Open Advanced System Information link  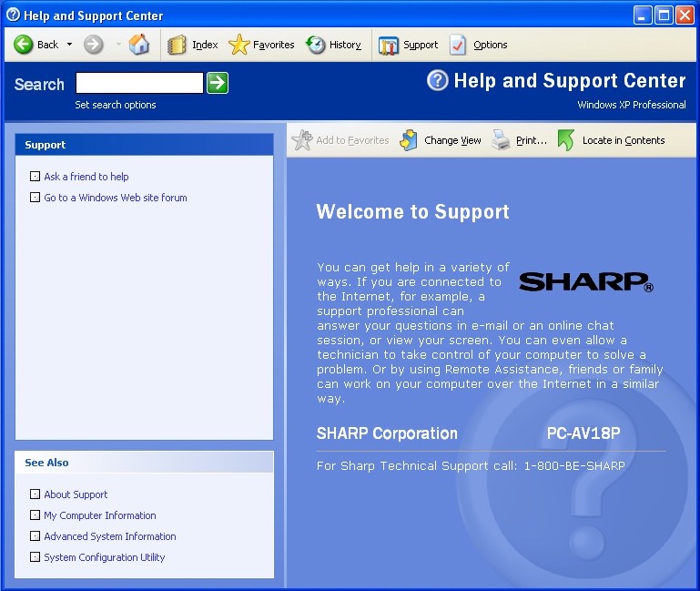pos(110,536)
